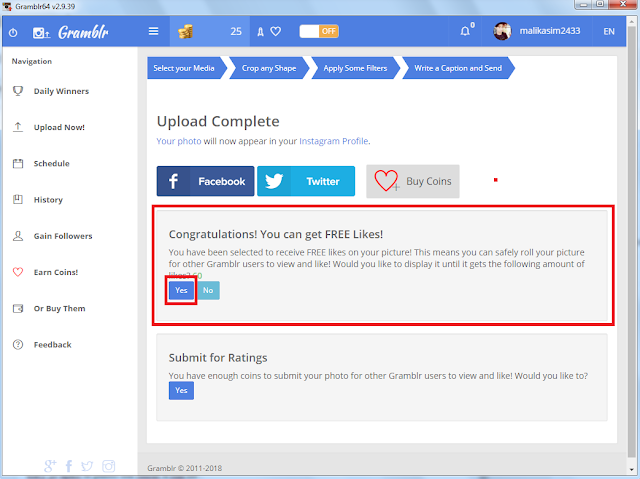This screenshot has height=479, width=640.
Task: Click the Upload Complete heading
Action: point(218,122)
